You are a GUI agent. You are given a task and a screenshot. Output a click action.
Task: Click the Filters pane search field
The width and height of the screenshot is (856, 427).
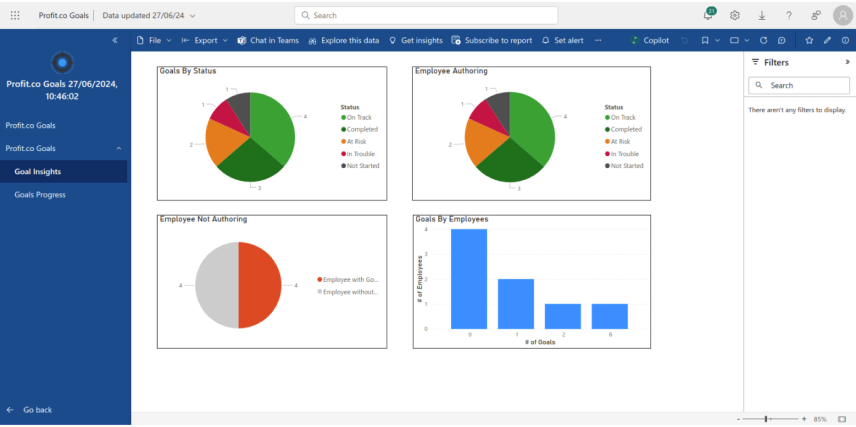[799, 85]
